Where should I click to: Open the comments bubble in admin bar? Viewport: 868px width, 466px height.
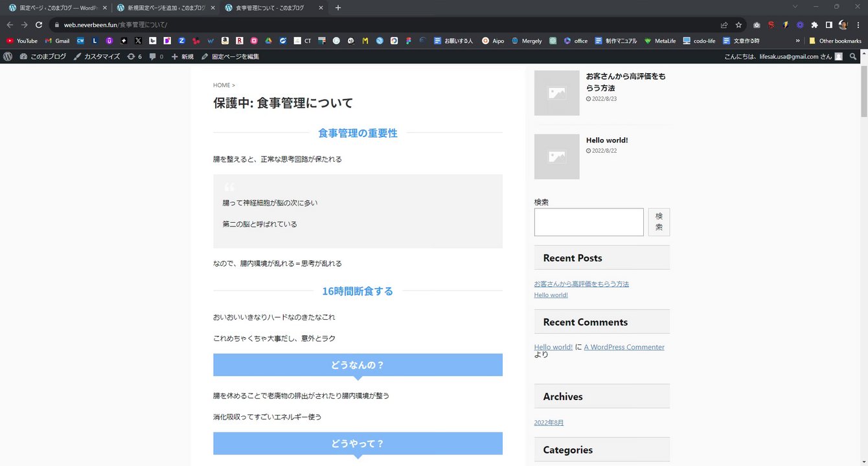click(x=156, y=57)
